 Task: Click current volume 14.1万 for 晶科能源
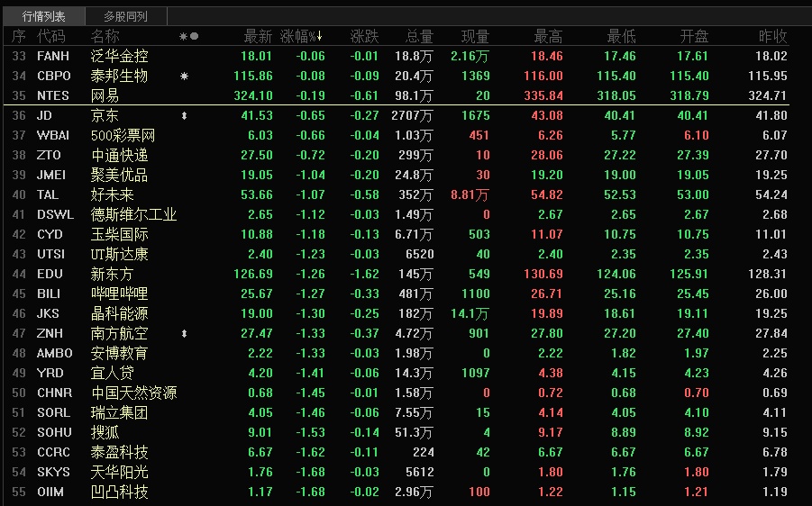coord(470,313)
